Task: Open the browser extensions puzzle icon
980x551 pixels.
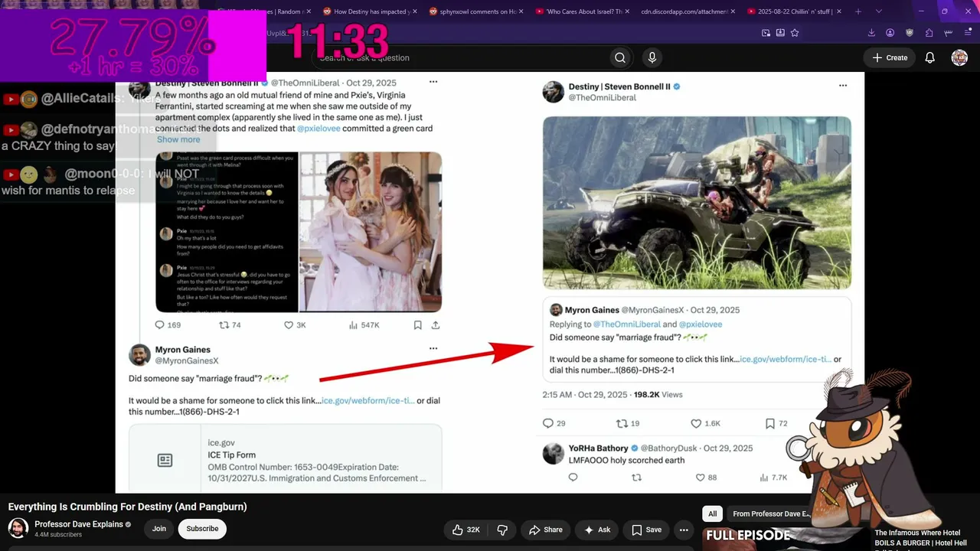Action: click(x=929, y=33)
